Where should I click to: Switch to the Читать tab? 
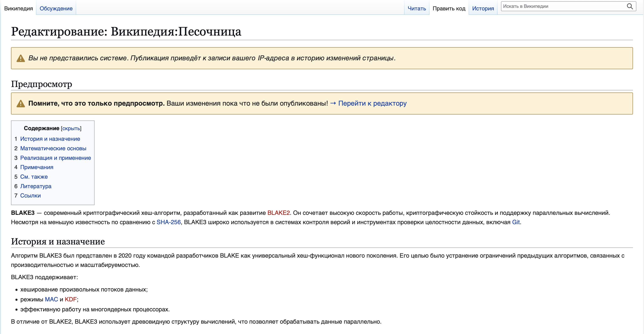point(417,8)
